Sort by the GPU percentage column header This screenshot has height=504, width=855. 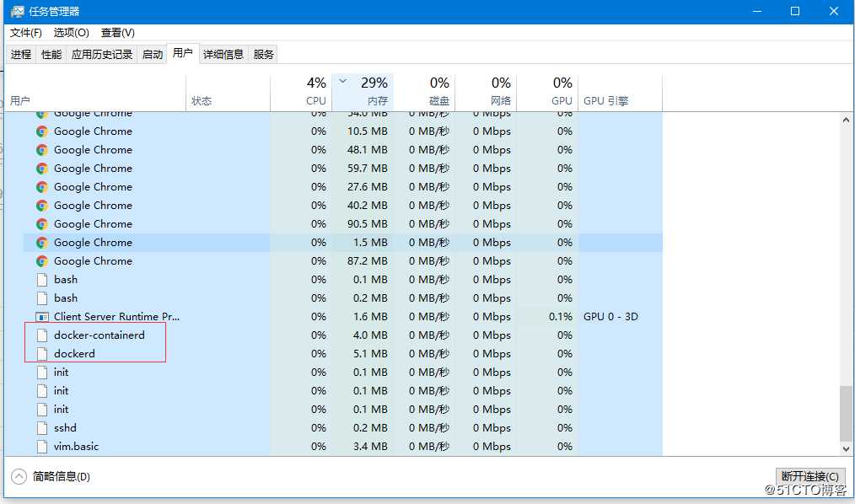point(547,93)
